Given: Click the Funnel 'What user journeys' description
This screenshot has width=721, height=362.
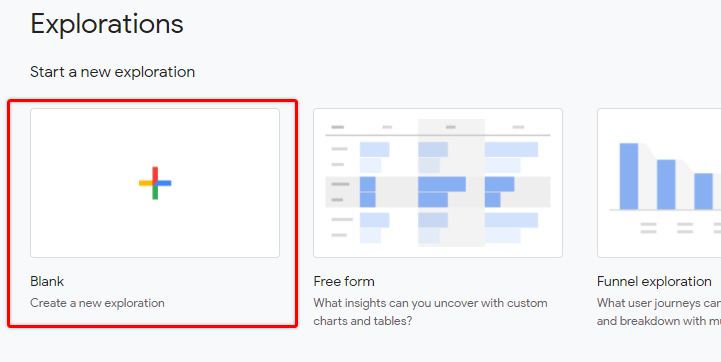Looking at the screenshot, I should [658, 312].
